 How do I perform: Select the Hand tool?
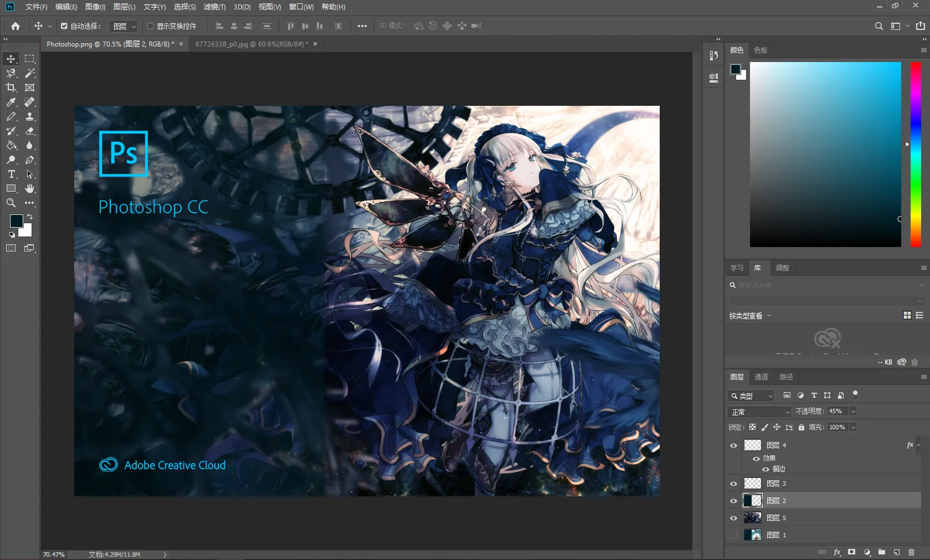point(30,188)
